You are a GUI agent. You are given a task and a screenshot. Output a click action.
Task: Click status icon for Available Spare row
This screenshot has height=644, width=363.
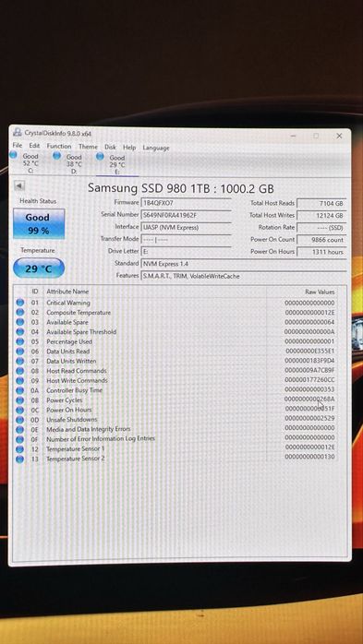click(19, 322)
